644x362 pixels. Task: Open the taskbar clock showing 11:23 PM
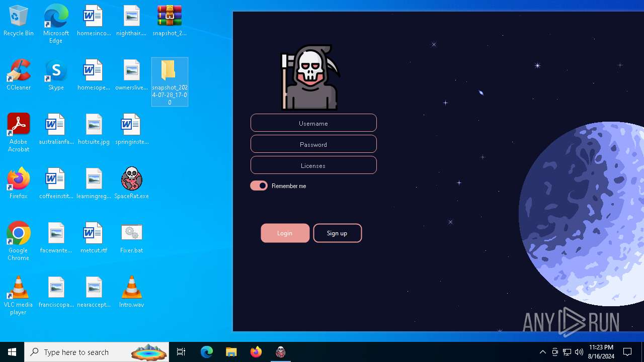pyautogui.click(x=601, y=352)
